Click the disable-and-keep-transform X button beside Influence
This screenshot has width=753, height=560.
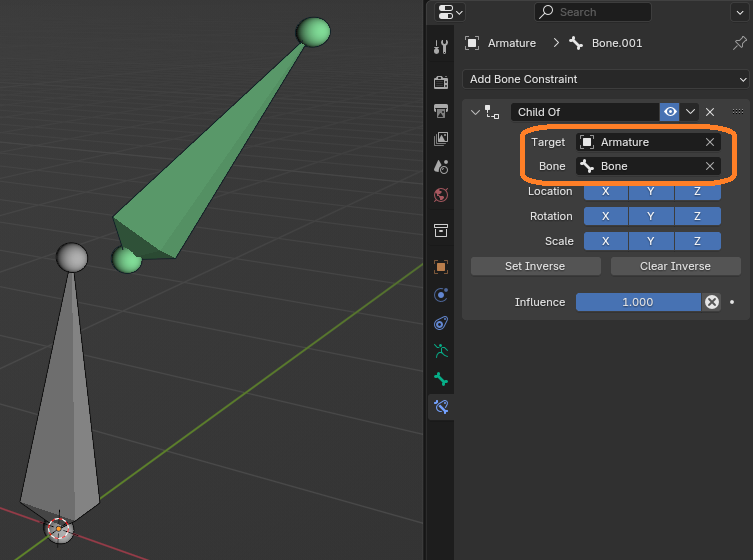coord(712,302)
